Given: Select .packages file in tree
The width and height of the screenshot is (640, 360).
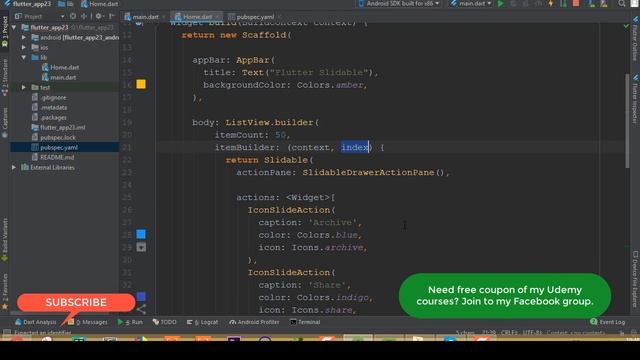Looking at the screenshot, I should 49,118.
